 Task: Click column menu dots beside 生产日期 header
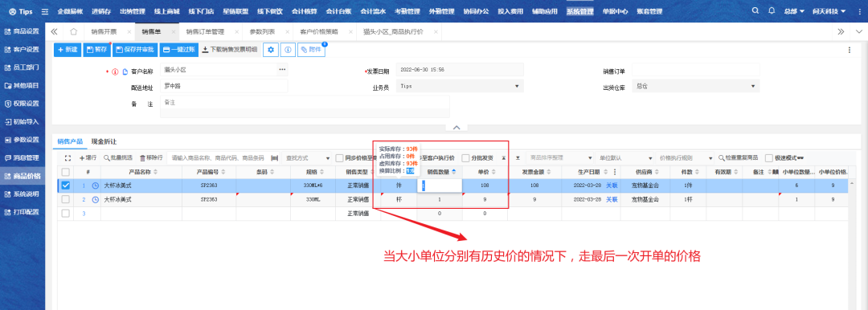point(615,172)
